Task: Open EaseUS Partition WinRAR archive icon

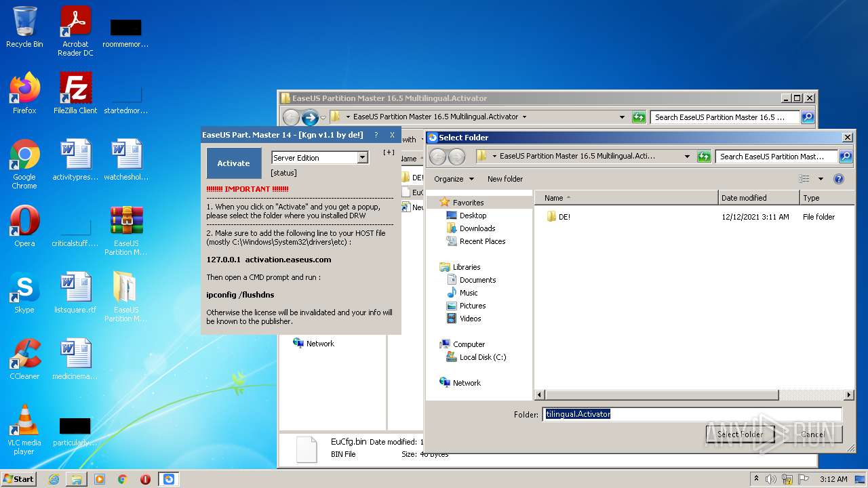Action: point(126,230)
